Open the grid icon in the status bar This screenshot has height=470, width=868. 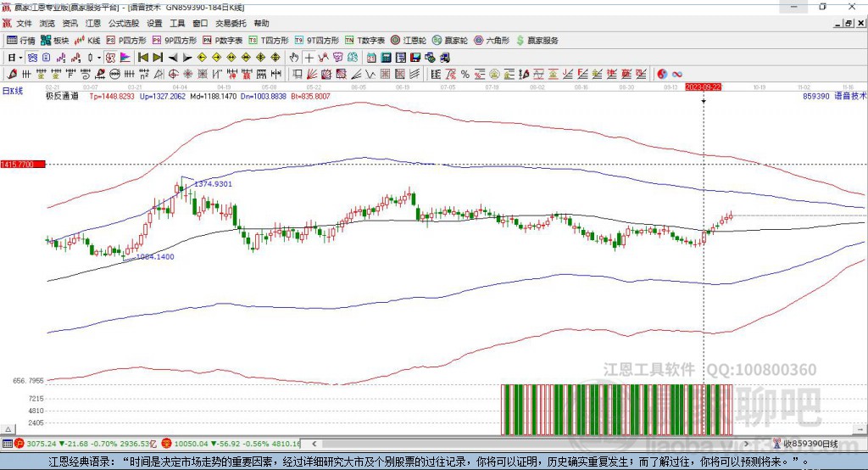pos(7,444)
